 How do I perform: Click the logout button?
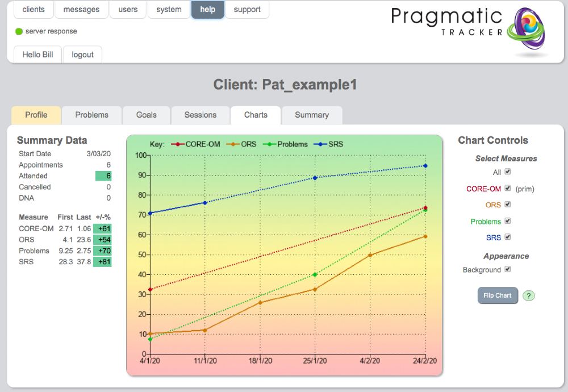(82, 55)
